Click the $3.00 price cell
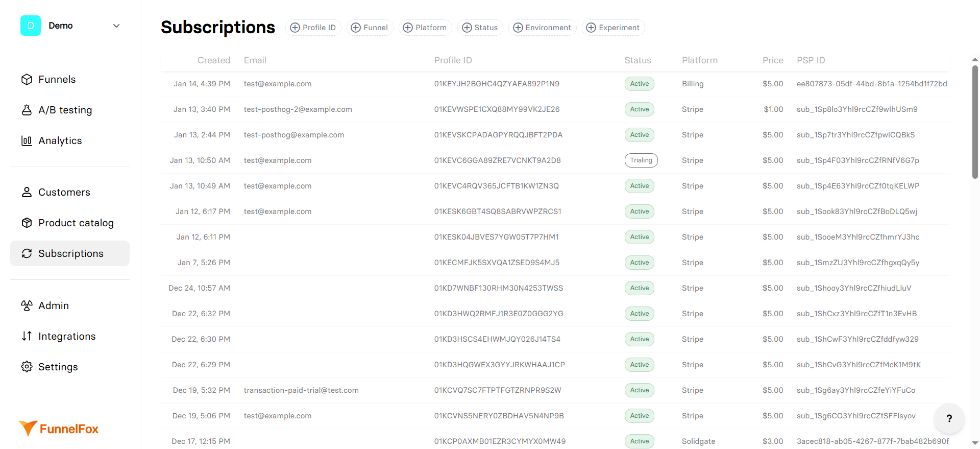This screenshot has height=449, width=980. pos(773,441)
